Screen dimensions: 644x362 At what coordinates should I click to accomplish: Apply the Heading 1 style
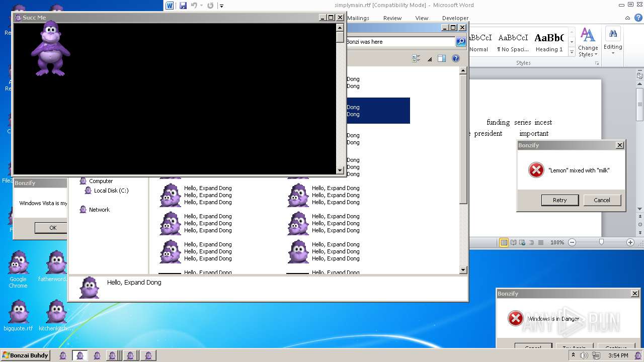tap(549, 43)
